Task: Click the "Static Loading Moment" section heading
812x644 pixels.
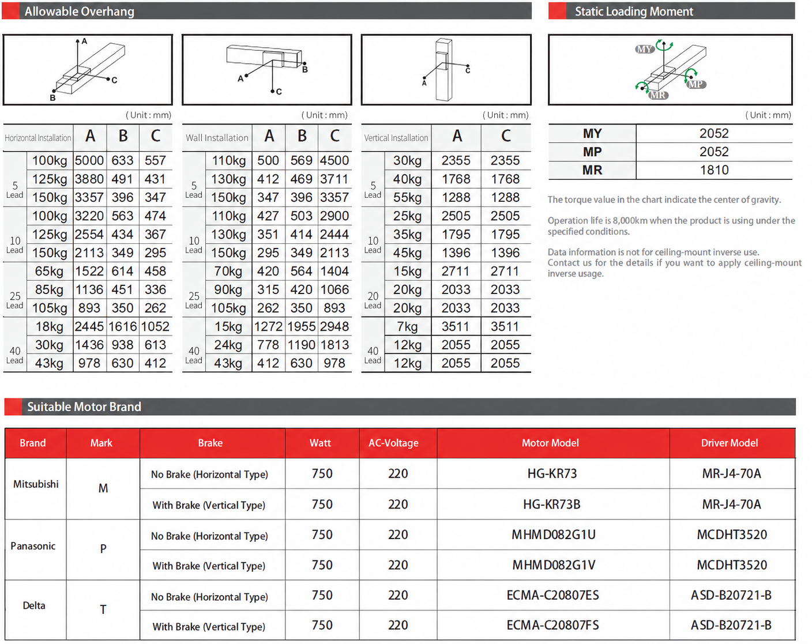Action: click(x=634, y=12)
